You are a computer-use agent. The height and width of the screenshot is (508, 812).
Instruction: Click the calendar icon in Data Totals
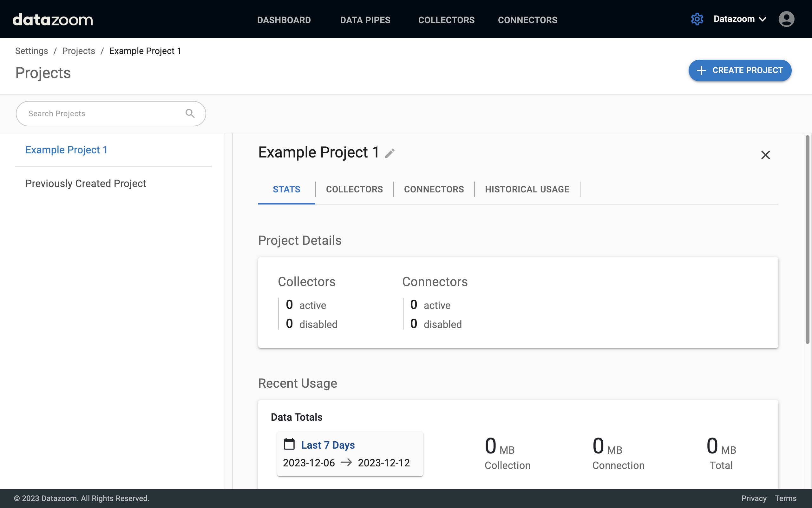coord(289,444)
